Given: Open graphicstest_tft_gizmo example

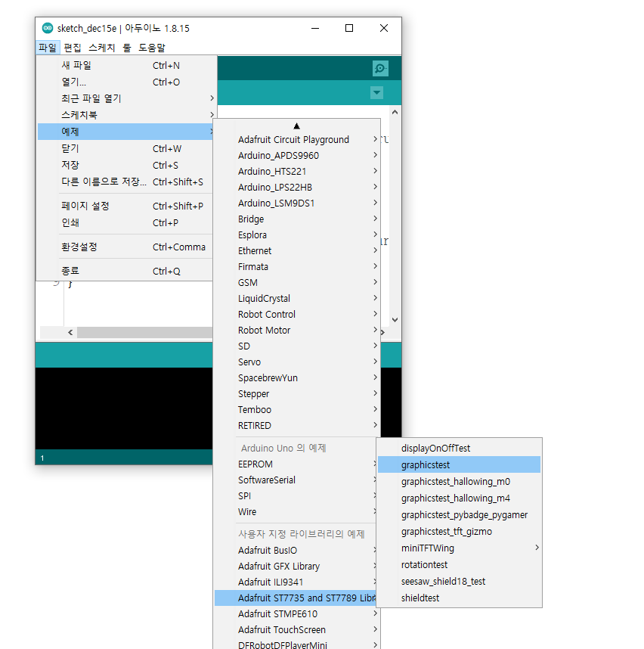Looking at the screenshot, I should pos(459,532).
